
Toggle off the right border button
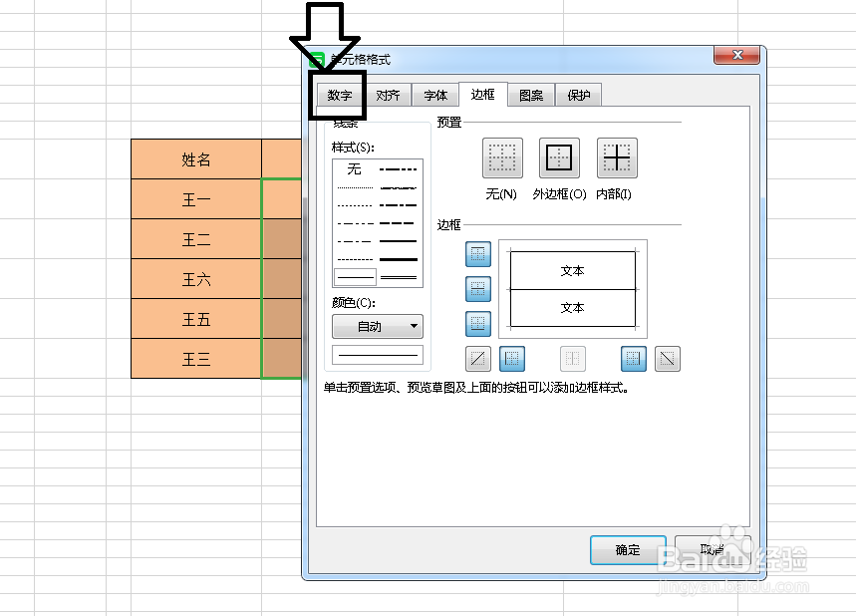click(x=632, y=359)
